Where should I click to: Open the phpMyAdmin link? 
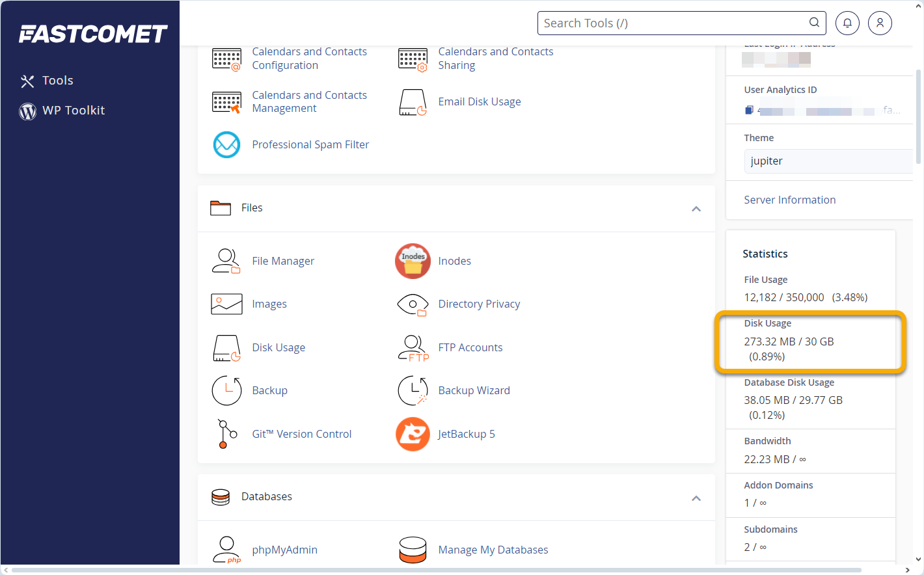click(285, 550)
